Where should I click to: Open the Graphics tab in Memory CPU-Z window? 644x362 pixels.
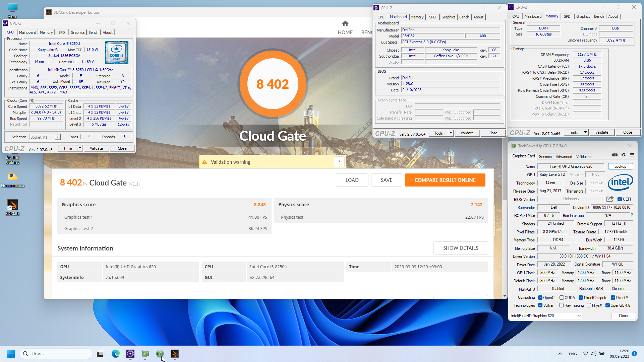tap(583, 16)
